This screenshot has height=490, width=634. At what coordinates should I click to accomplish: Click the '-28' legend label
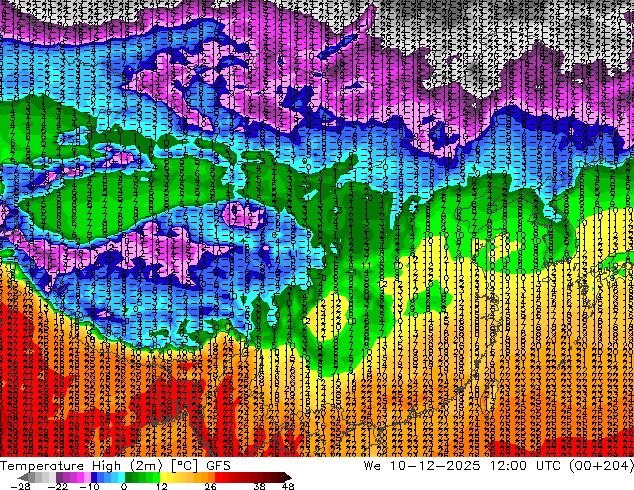point(21,486)
